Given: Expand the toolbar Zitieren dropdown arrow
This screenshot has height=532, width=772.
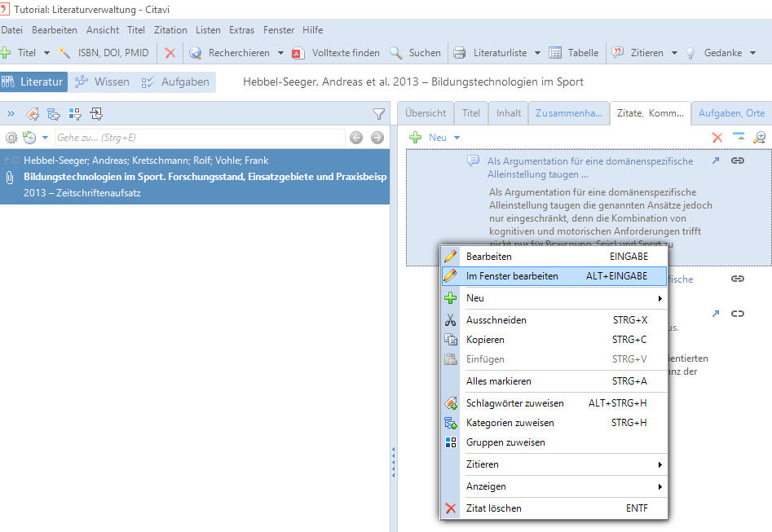Looking at the screenshot, I should tap(674, 53).
